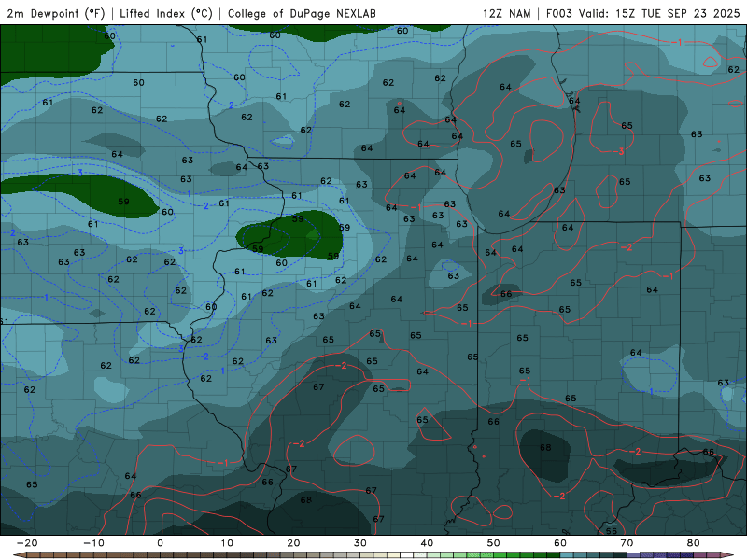Select the '12Z NAM' model run label
The height and width of the screenshot is (560, 747).
tap(506, 13)
